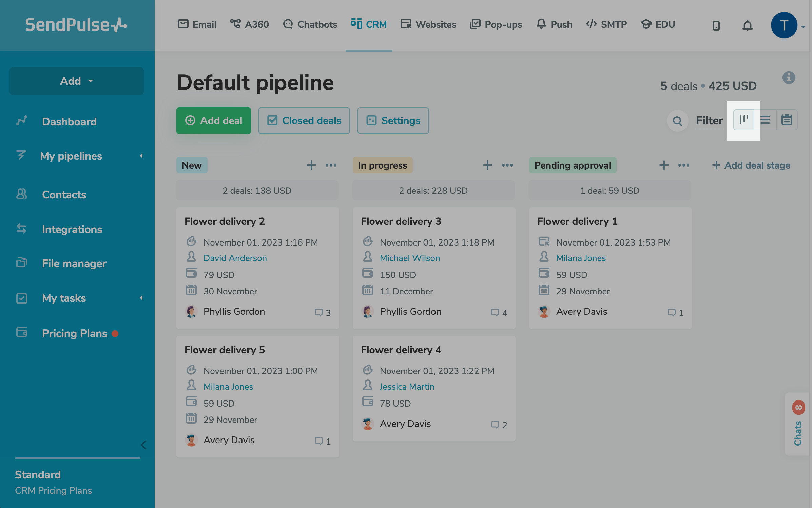Open In progress stage options menu

pyautogui.click(x=507, y=165)
